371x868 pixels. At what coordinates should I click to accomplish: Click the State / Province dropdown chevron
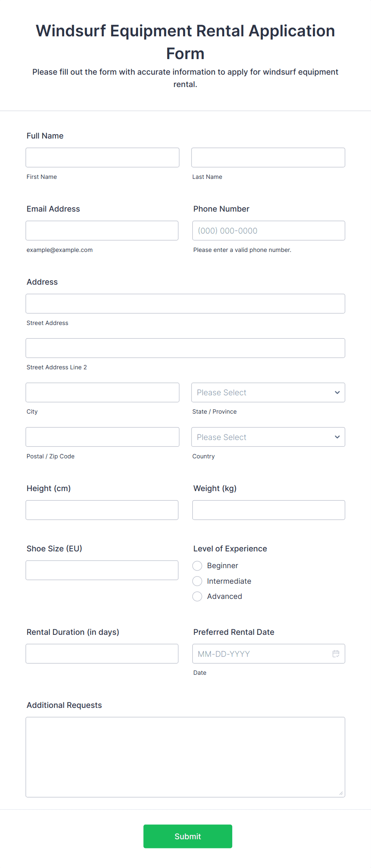(x=337, y=392)
